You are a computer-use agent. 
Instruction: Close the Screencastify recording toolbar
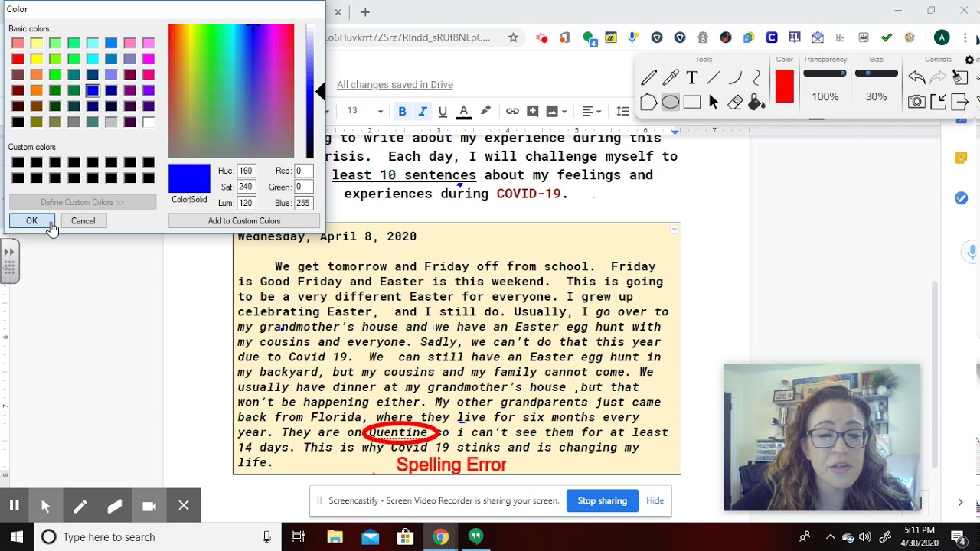184,505
